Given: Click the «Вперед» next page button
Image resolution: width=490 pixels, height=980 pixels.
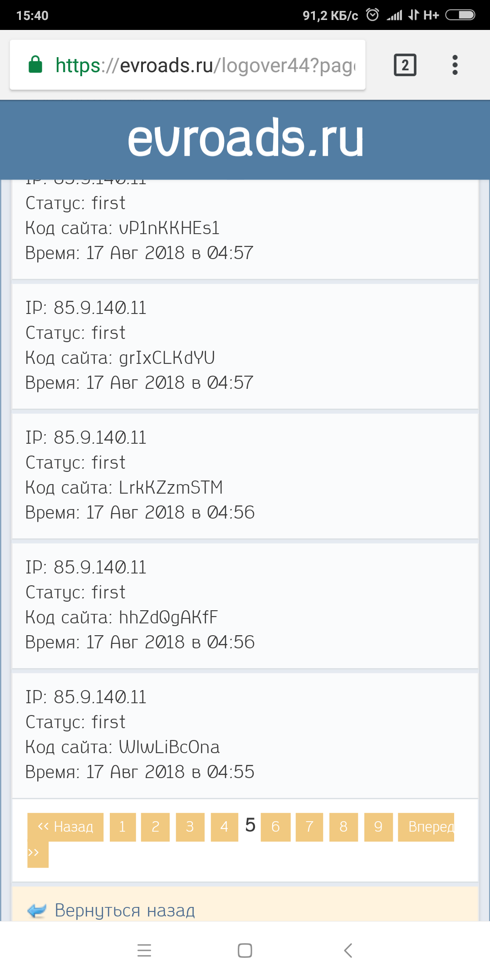Looking at the screenshot, I should click(x=426, y=827).
